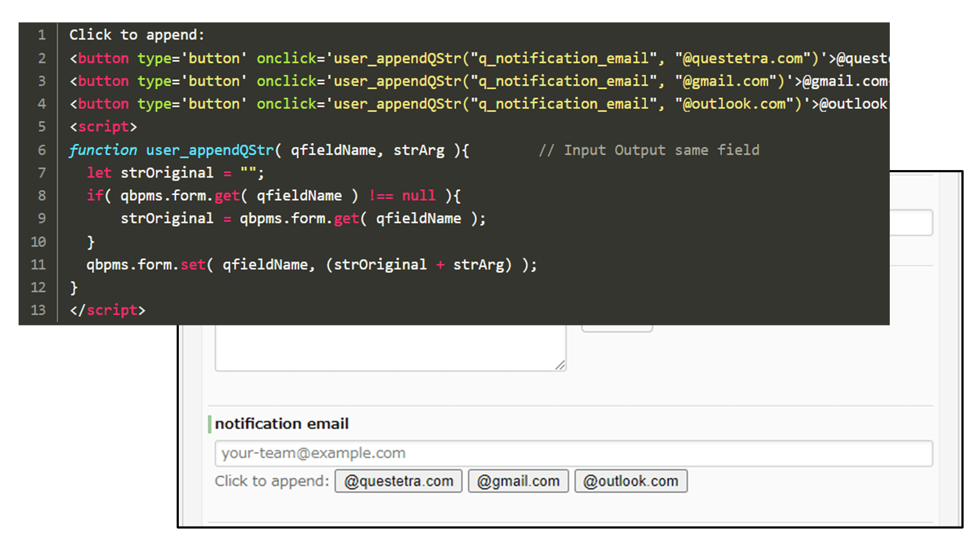Screen dimensions: 980x560
Task: Click inside the large textarea above notification email
Action: (390, 348)
